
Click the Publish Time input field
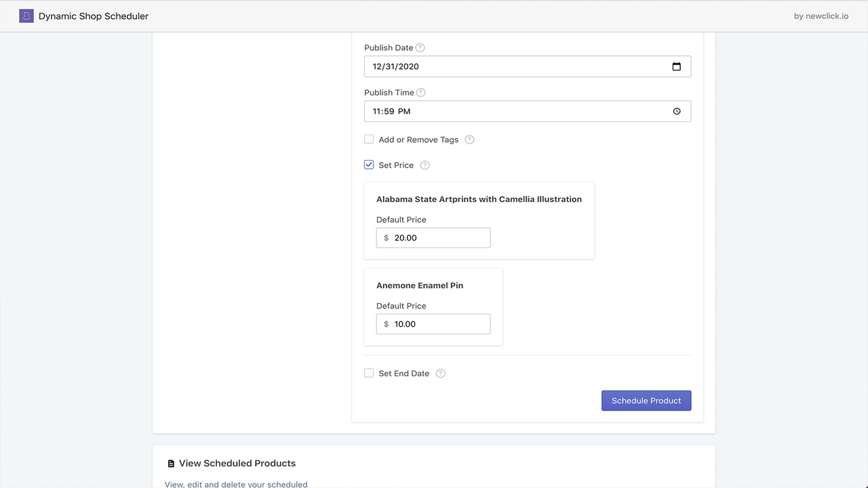(528, 111)
